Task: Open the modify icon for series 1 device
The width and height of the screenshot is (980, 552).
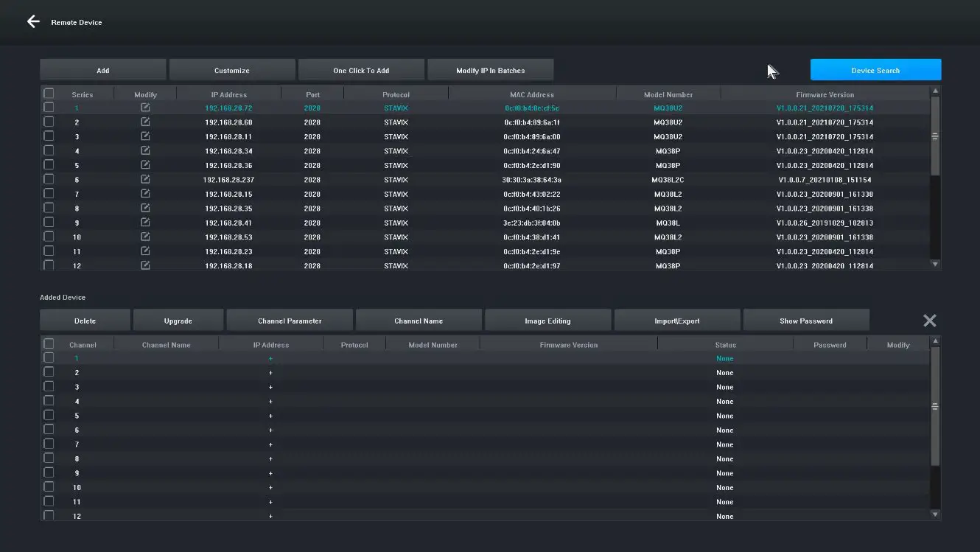Action: pyautogui.click(x=145, y=108)
